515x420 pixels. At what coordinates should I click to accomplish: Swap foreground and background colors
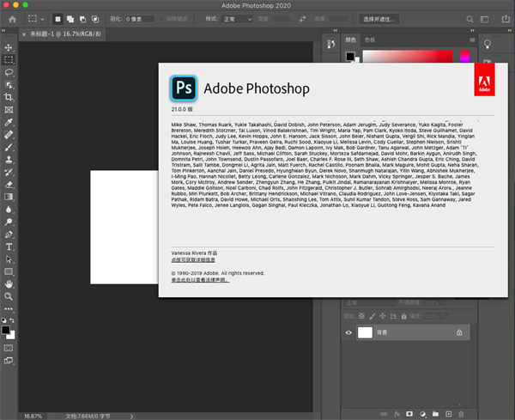(x=12, y=320)
